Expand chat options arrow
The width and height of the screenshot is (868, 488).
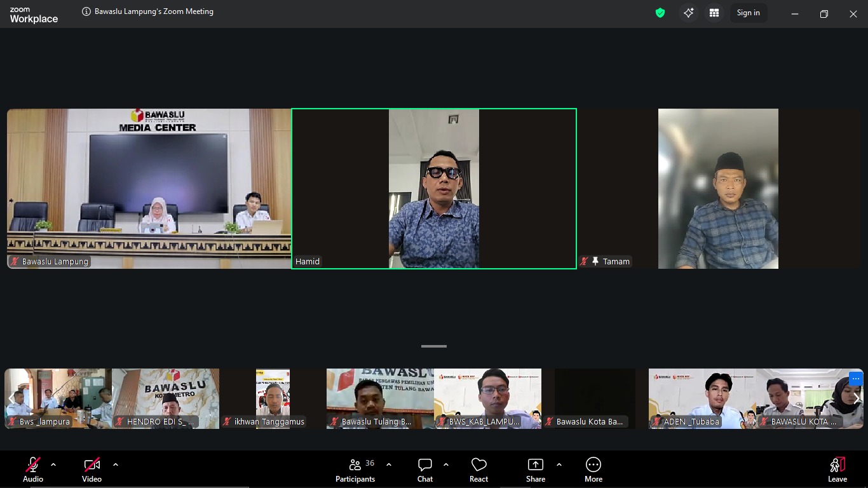click(x=446, y=464)
